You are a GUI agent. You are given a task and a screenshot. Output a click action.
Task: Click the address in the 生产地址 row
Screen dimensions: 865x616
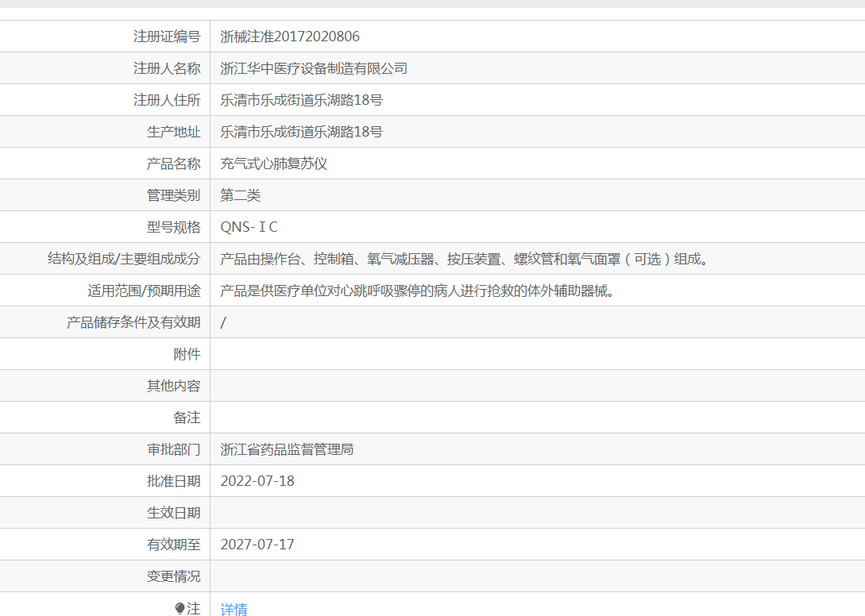301,132
